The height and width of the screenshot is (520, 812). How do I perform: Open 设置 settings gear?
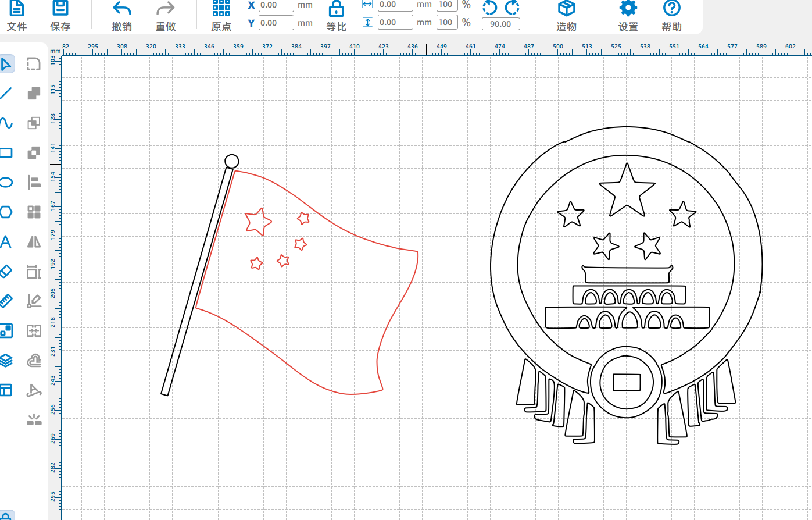(x=628, y=16)
